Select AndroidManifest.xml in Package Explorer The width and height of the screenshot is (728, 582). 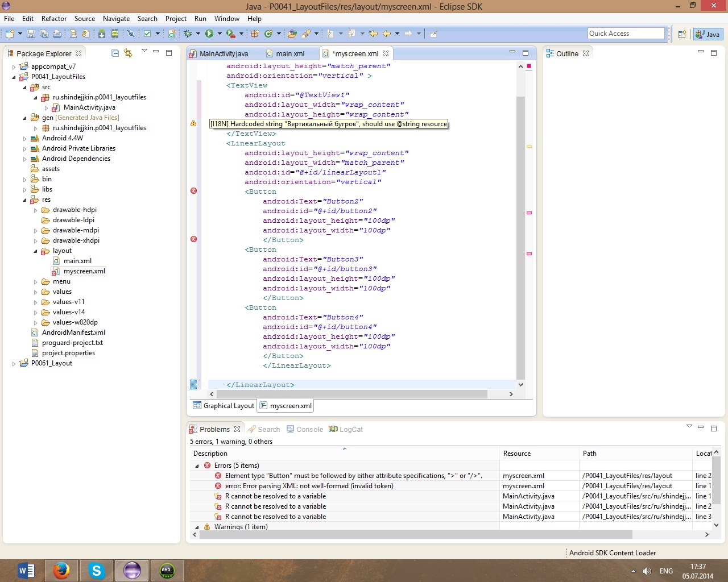[73, 332]
